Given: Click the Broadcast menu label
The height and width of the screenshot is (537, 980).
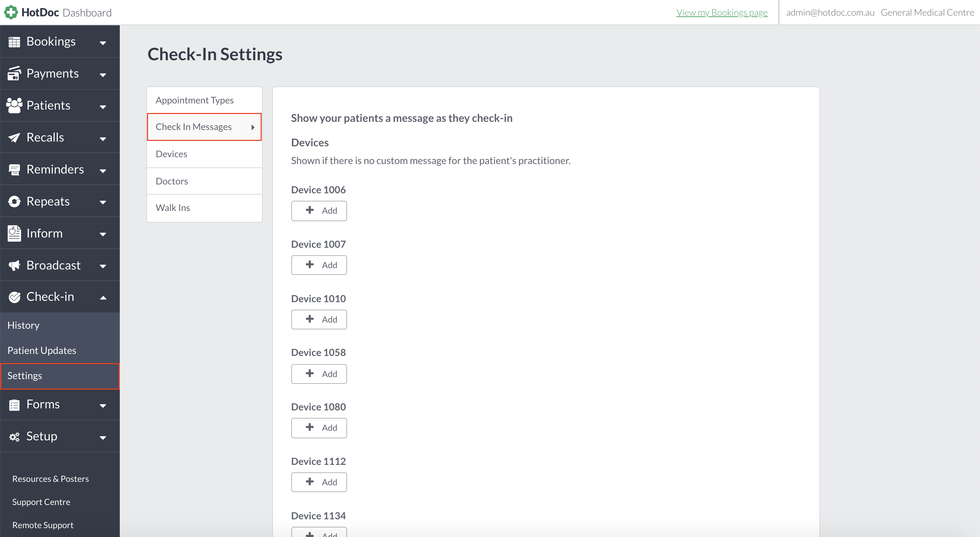Looking at the screenshot, I should (54, 265).
